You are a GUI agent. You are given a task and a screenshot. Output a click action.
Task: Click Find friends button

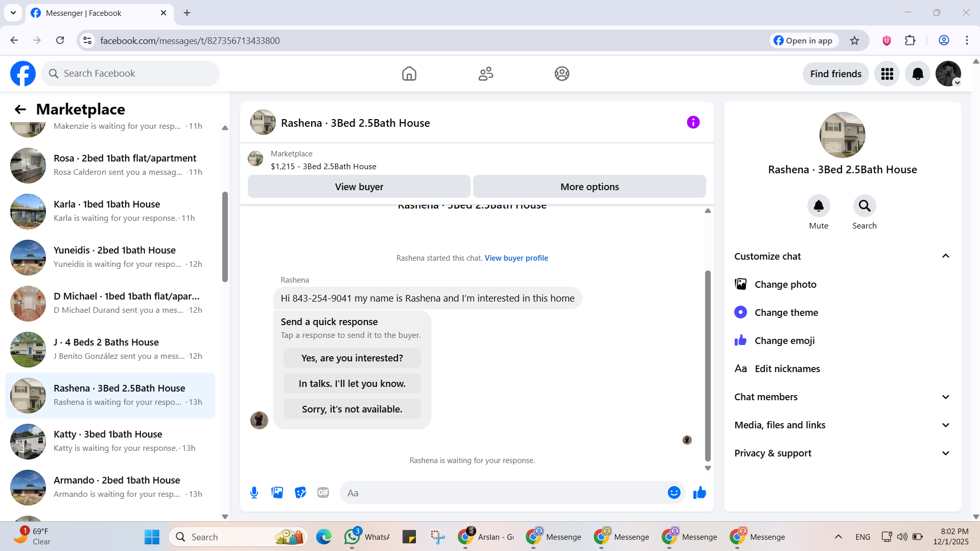[x=835, y=74]
